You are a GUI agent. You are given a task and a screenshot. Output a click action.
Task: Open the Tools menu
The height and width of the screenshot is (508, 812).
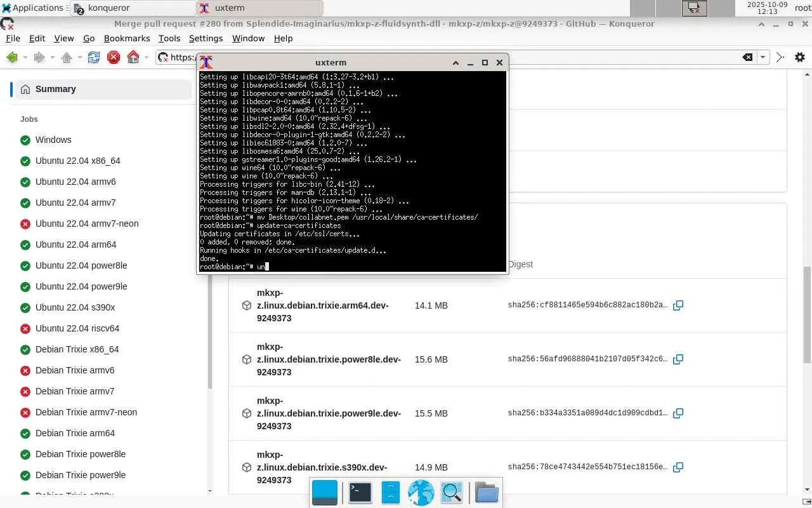[169, 38]
